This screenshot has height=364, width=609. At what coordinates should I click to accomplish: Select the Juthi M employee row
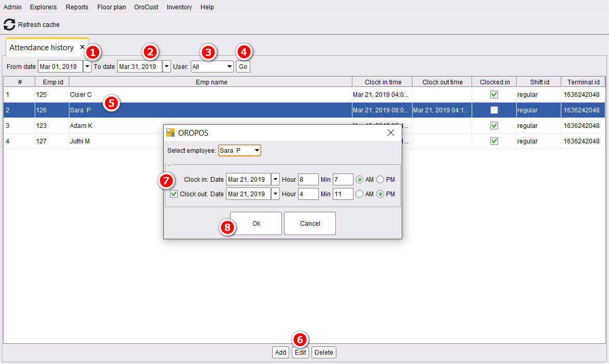(x=304, y=141)
